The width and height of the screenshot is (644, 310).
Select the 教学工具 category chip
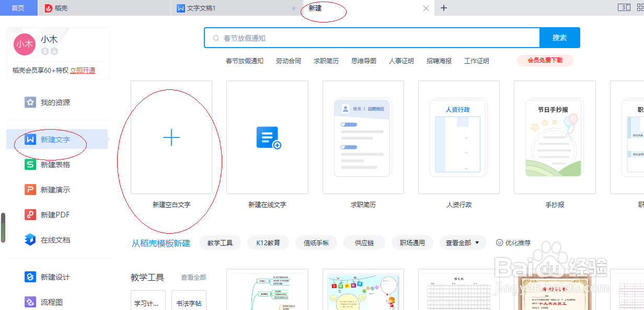tap(220, 243)
